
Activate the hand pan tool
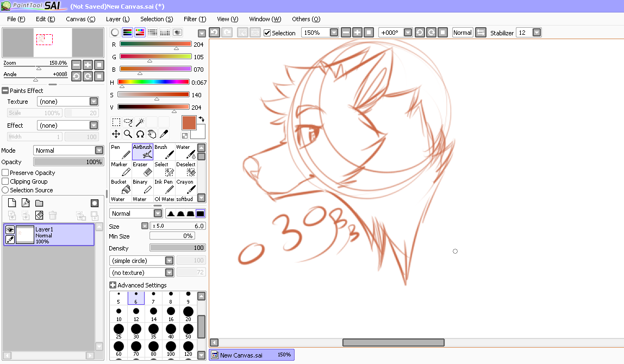click(x=152, y=134)
